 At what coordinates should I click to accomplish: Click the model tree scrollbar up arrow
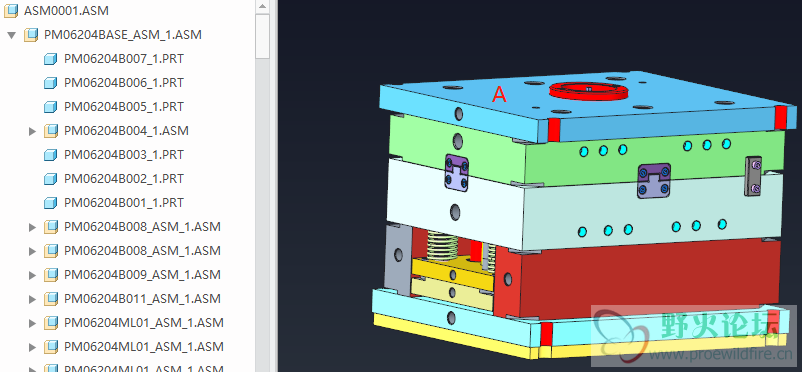pos(262,7)
